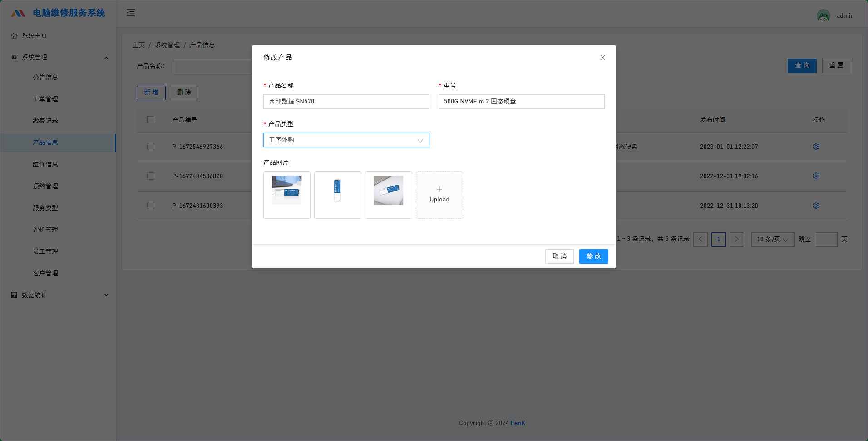Screen dimensions: 868x441
Task: Tick the select-all checkbox in table header
Action: tap(151, 120)
